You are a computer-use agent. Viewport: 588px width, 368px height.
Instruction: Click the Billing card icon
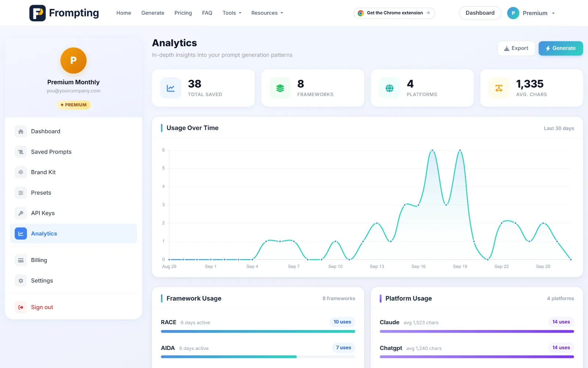pyautogui.click(x=21, y=260)
